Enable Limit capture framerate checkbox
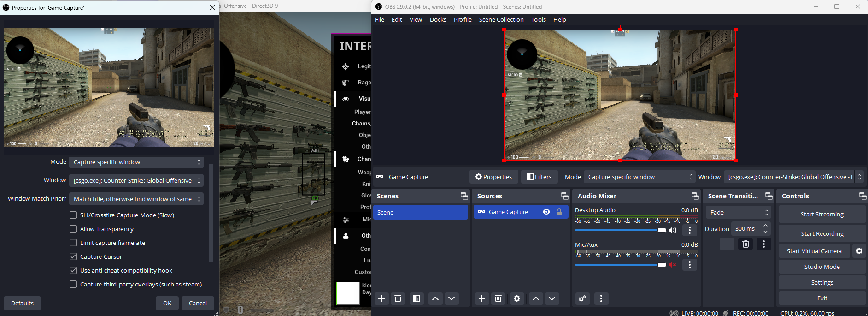The width and height of the screenshot is (868, 316). tap(73, 243)
